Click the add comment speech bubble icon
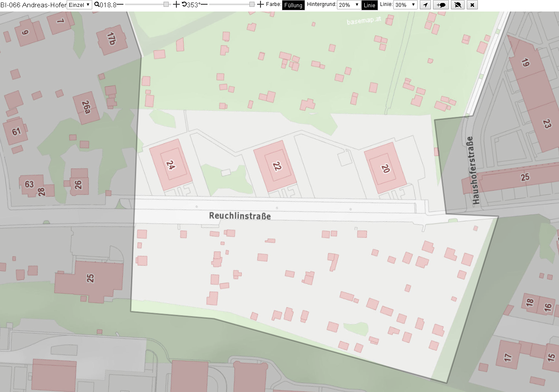The width and height of the screenshot is (559, 392). click(441, 5)
